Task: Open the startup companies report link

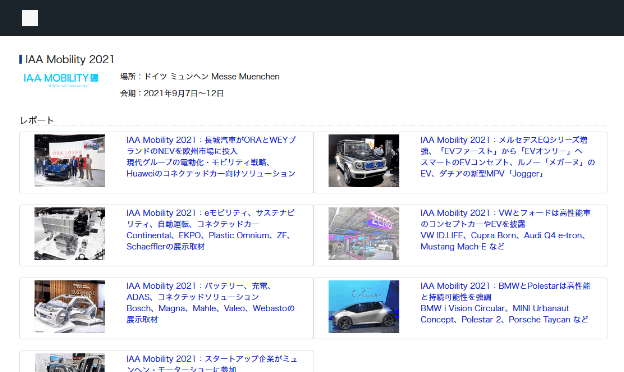Action: (212, 364)
